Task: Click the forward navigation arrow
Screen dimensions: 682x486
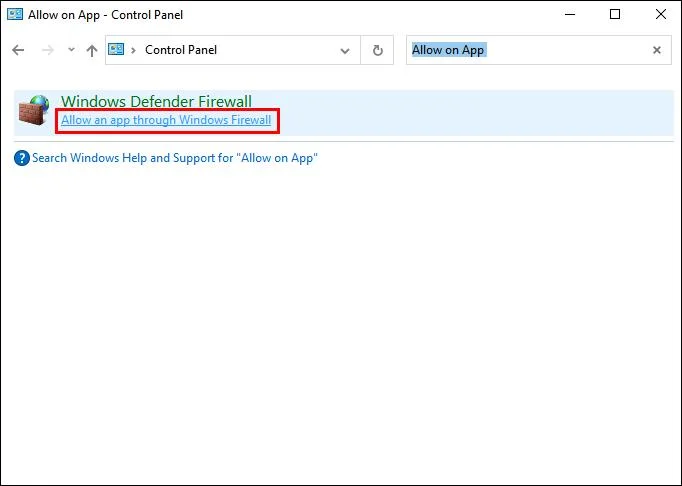Action: [47, 50]
